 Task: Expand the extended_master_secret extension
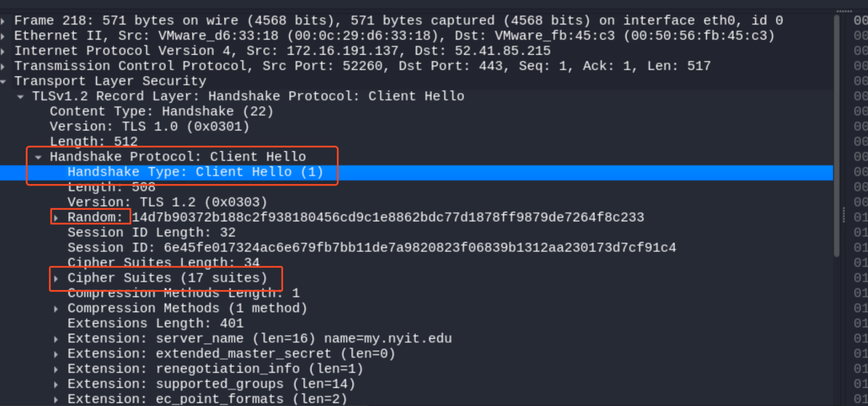tap(56, 354)
